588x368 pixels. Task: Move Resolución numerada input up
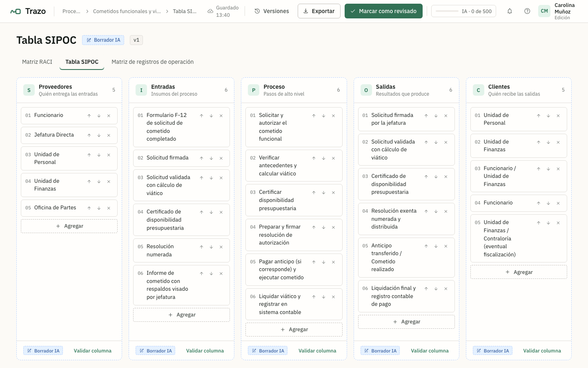pos(201,247)
